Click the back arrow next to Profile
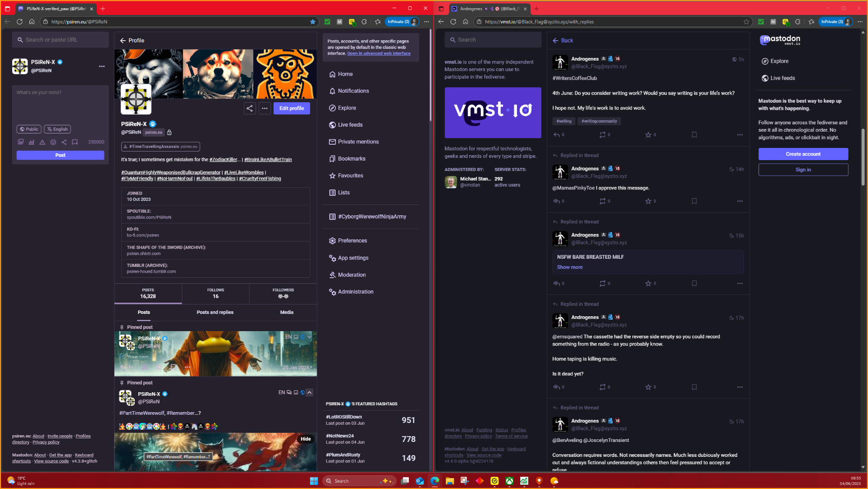This screenshot has height=489, width=868. pyautogui.click(x=123, y=41)
